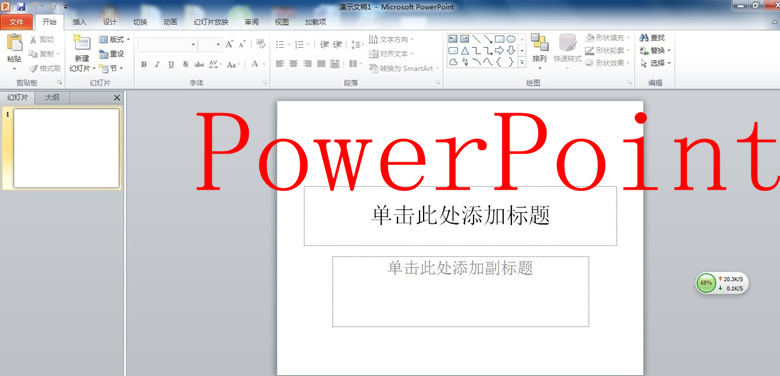Expand the shapes gallery more arrow
Image resolution: width=780 pixels, height=376 pixels.
point(522,62)
